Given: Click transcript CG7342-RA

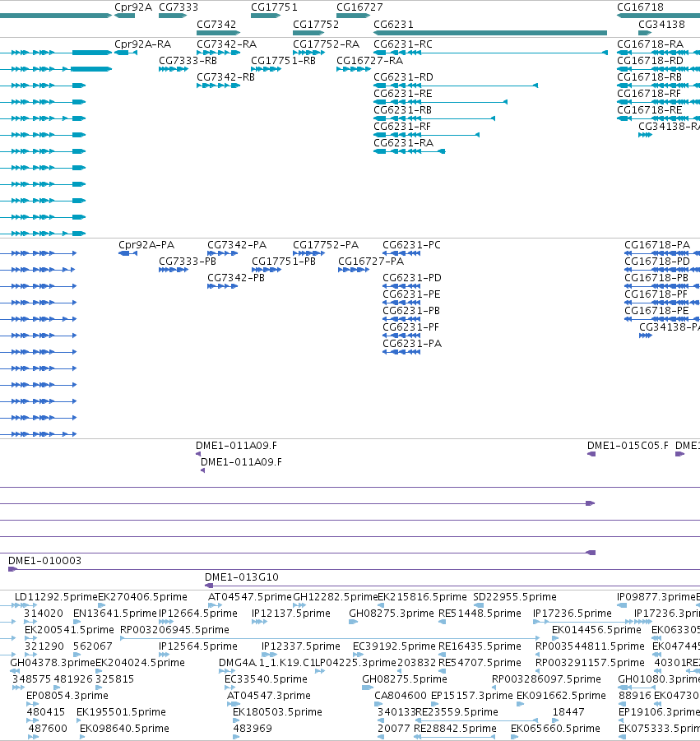Looking at the screenshot, I should (x=226, y=44).
